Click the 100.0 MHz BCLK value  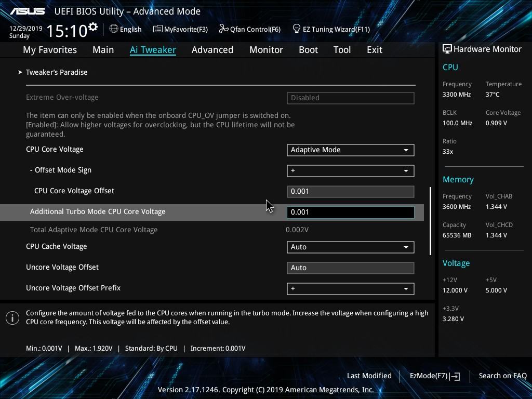[457, 123]
